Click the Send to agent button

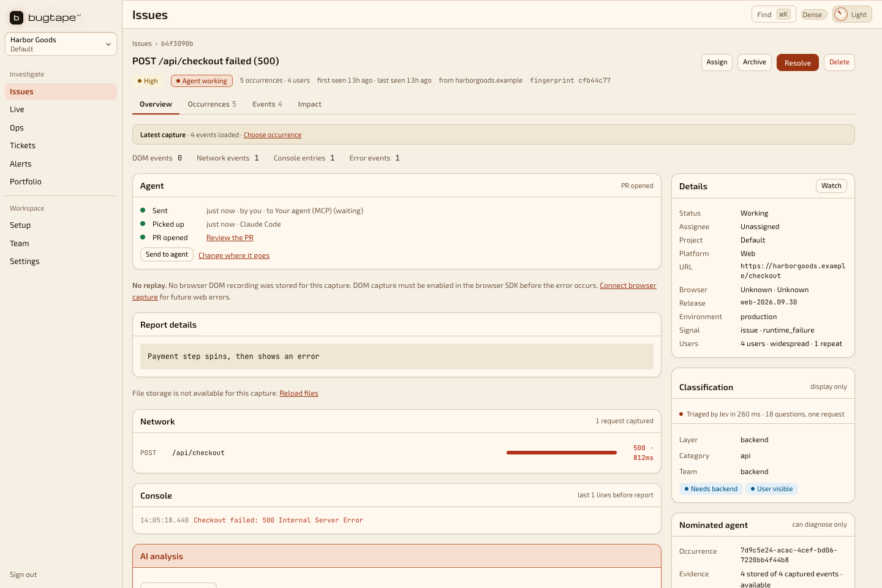pos(167,255)
